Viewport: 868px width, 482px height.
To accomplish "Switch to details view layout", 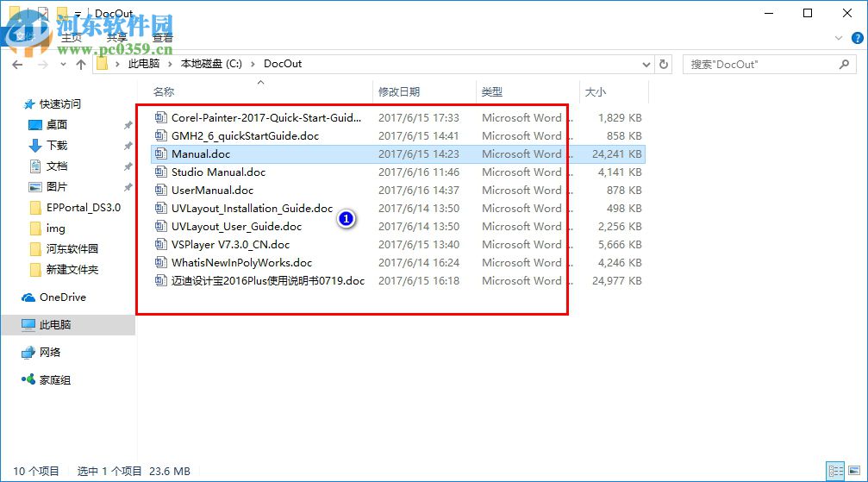I will coord(835,471).
